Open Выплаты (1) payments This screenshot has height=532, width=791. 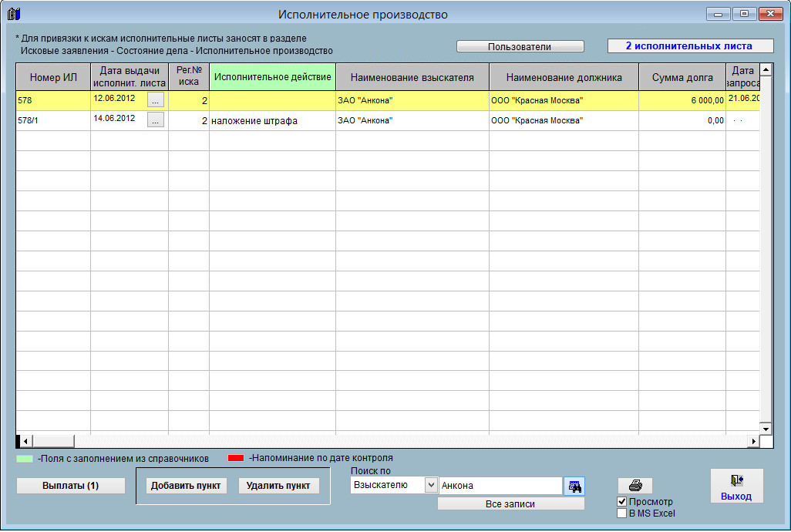coord(71,486)
